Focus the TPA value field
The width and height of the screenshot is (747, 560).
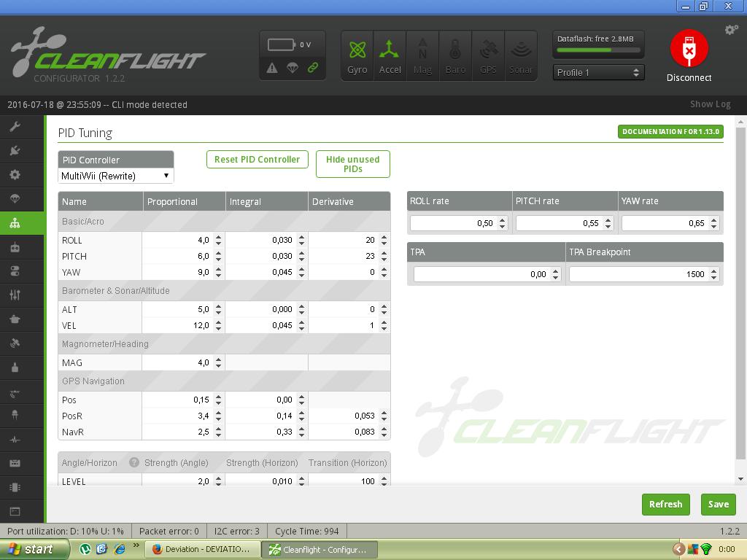487,274
